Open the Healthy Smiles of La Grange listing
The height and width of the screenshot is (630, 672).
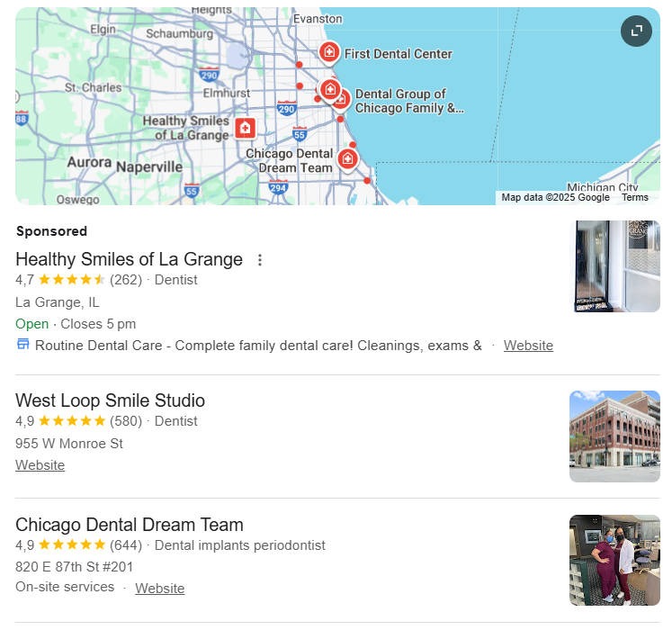coord(129,259)
